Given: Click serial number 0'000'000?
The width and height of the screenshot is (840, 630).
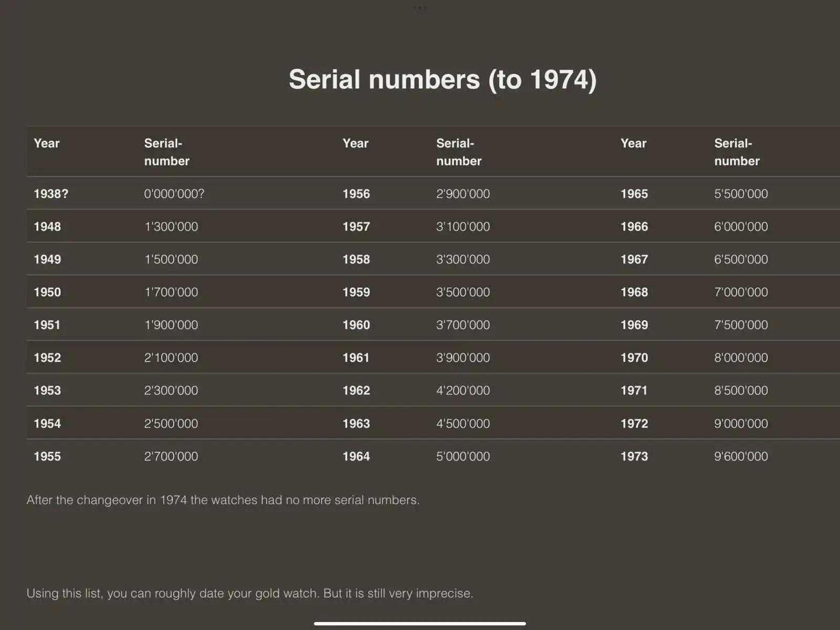Looking at the screenshot, I should [174, 194].
